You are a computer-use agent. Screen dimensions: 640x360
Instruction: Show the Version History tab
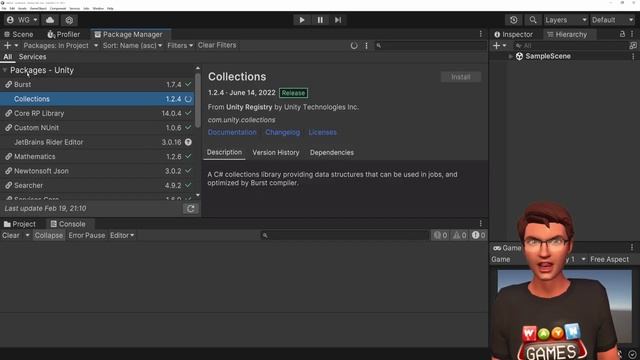point(276,153)
